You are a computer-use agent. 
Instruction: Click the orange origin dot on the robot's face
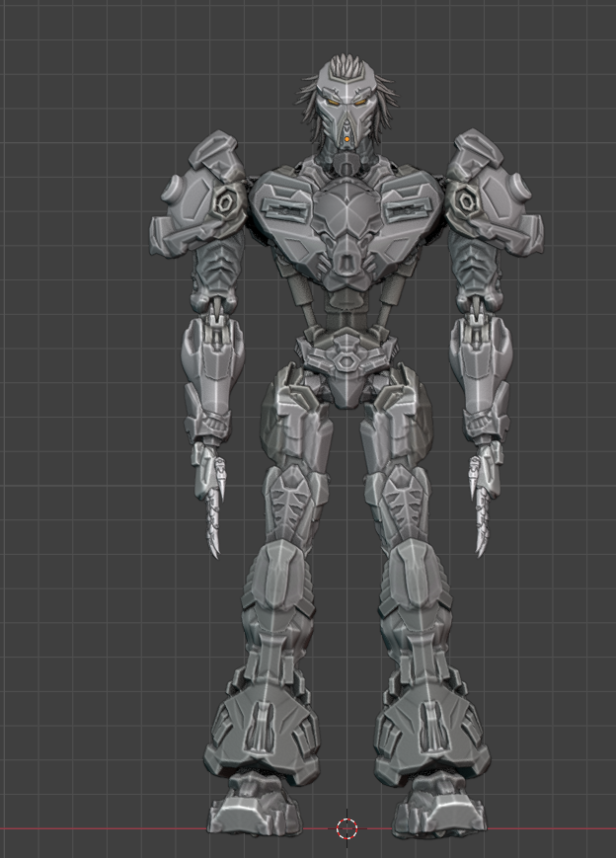pyautogui.click(x=346, y=139)
